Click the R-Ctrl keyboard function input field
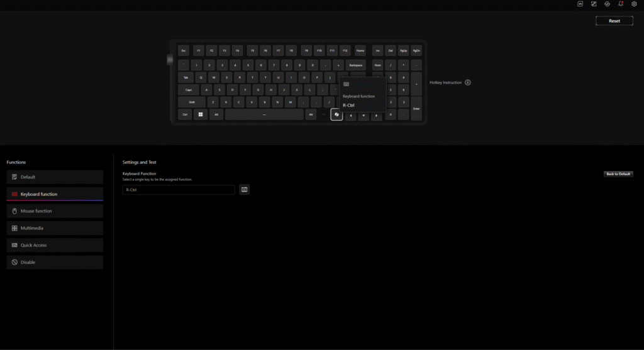 coord(179,189)
